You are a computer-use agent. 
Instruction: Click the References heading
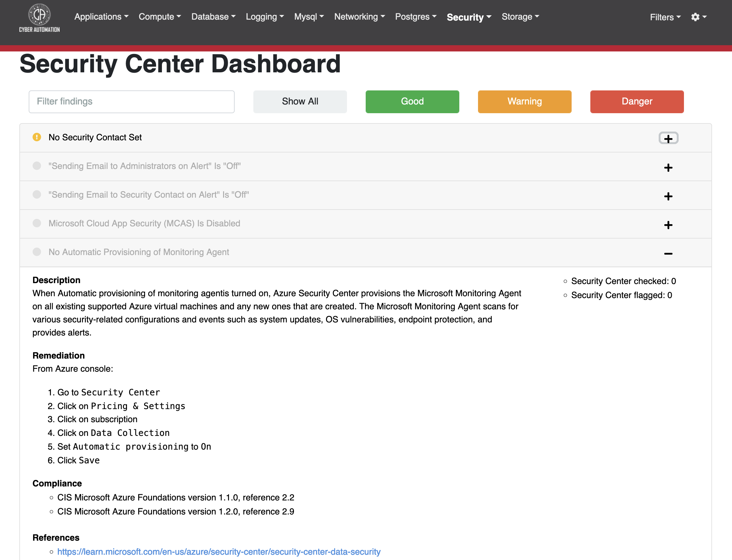(56, 538)
